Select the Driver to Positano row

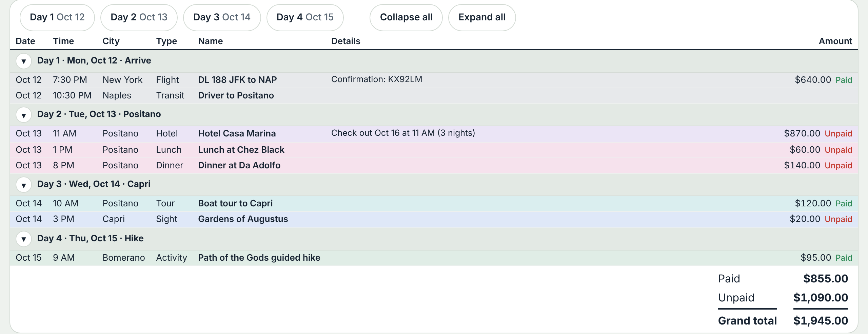point(434,96)
